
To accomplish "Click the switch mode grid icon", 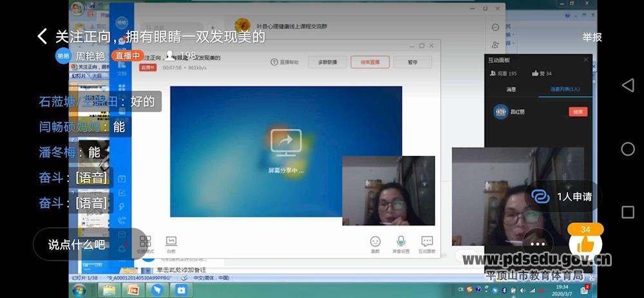I will [145, 243].
